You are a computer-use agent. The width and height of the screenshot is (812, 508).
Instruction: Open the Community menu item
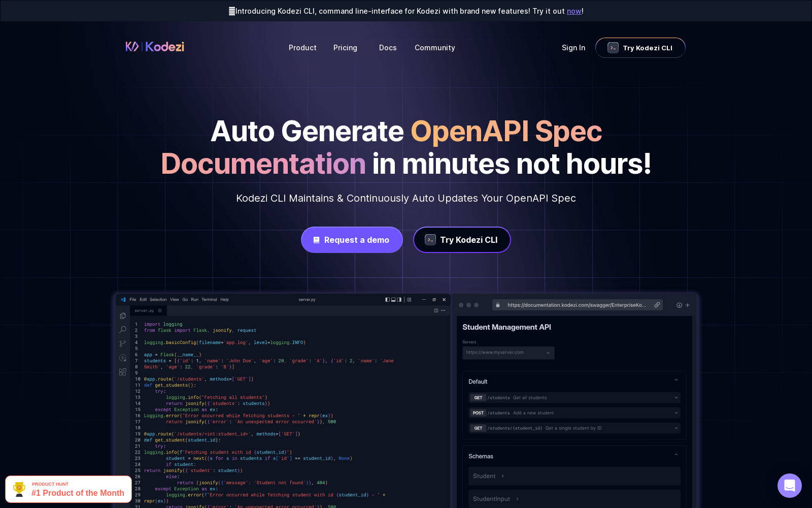tap(435, 48)
